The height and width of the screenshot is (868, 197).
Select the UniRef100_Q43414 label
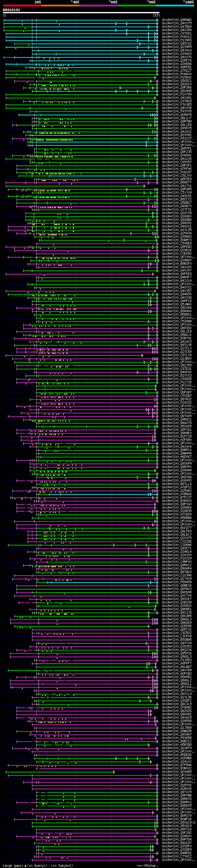[x=177, y=50]
